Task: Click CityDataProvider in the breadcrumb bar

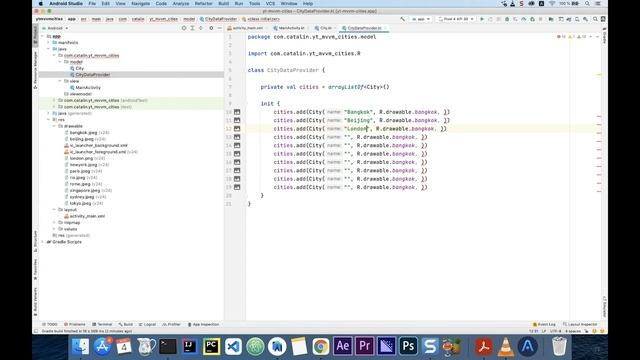Action: pos(218,19)
